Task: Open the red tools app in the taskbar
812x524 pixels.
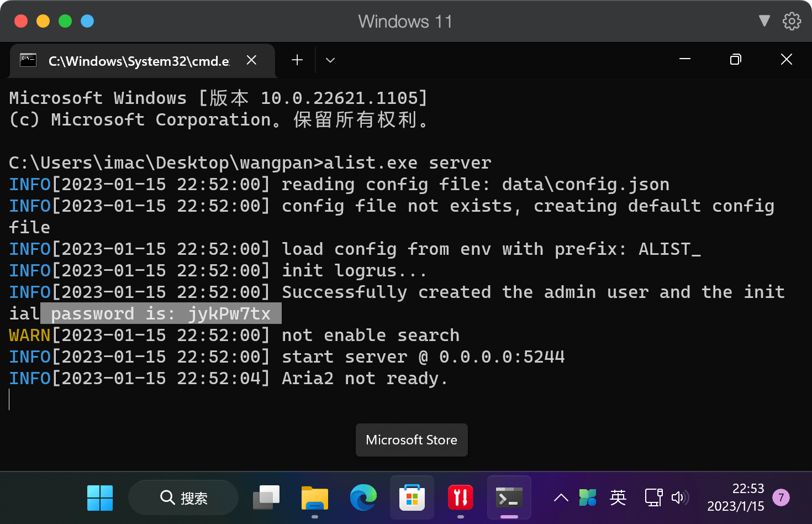Action: point(461,497)
